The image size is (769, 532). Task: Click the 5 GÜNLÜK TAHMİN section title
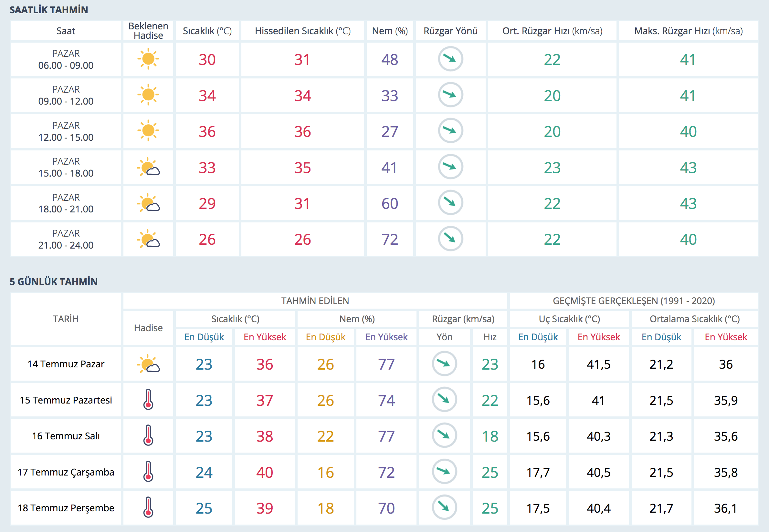pyautogui.click(x=53, y=282)
